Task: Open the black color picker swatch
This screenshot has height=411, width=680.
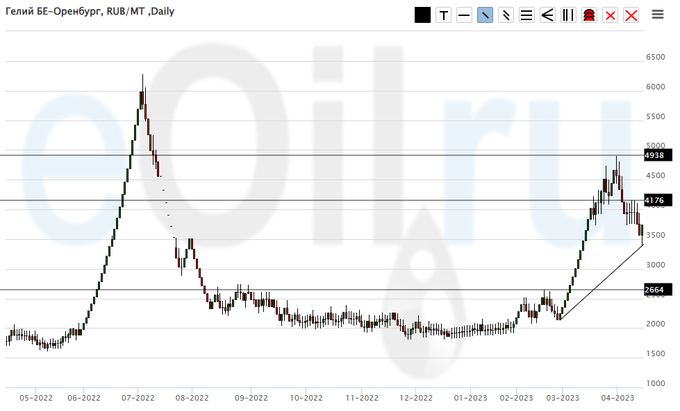Action: [x=422, y=15]
